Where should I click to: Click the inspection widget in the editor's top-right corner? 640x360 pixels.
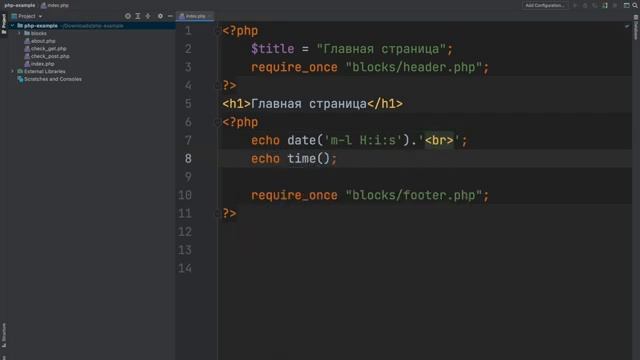point(627,27)
